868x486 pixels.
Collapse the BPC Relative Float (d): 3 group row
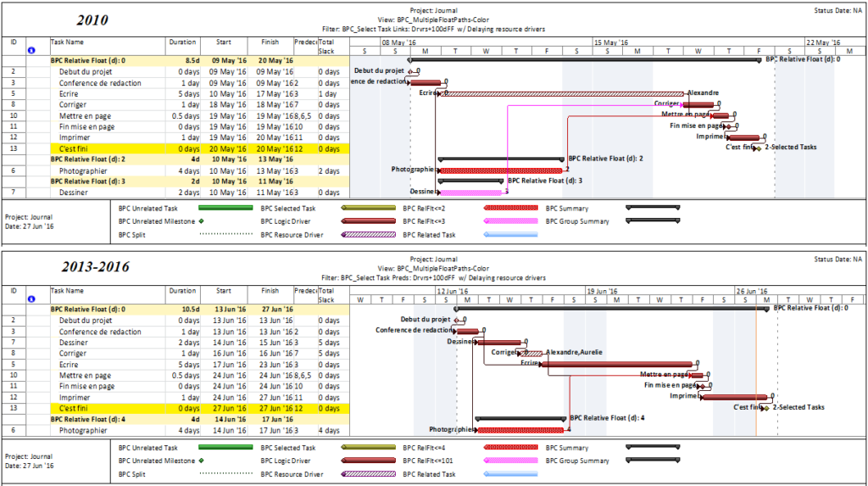87,181
